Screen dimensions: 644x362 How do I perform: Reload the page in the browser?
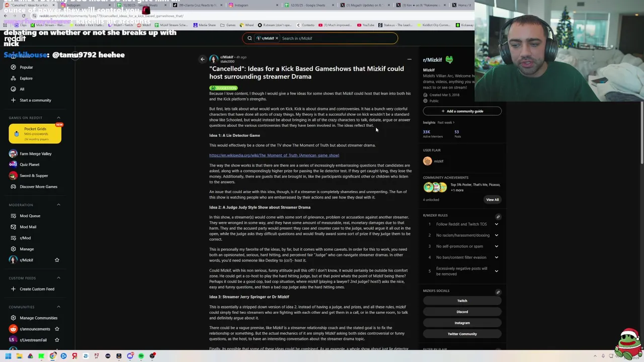(23, 16)
